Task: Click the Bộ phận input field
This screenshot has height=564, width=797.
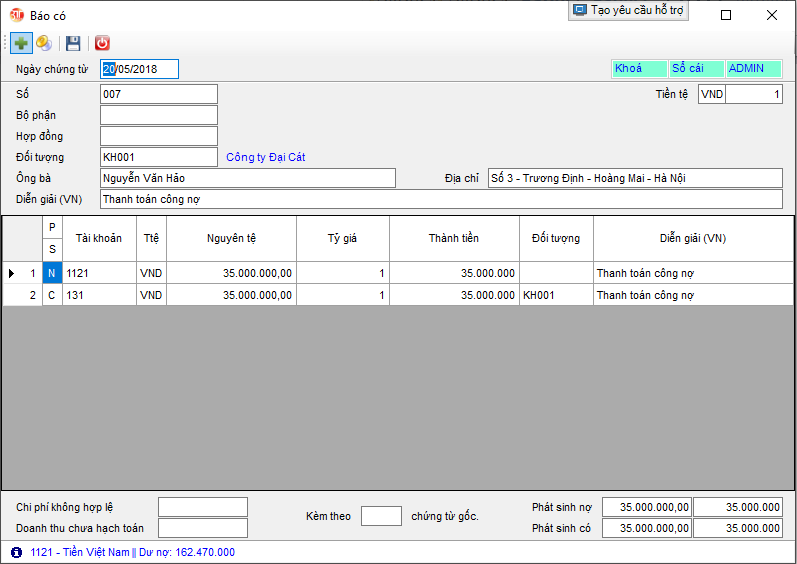Action: pos(158,115)
